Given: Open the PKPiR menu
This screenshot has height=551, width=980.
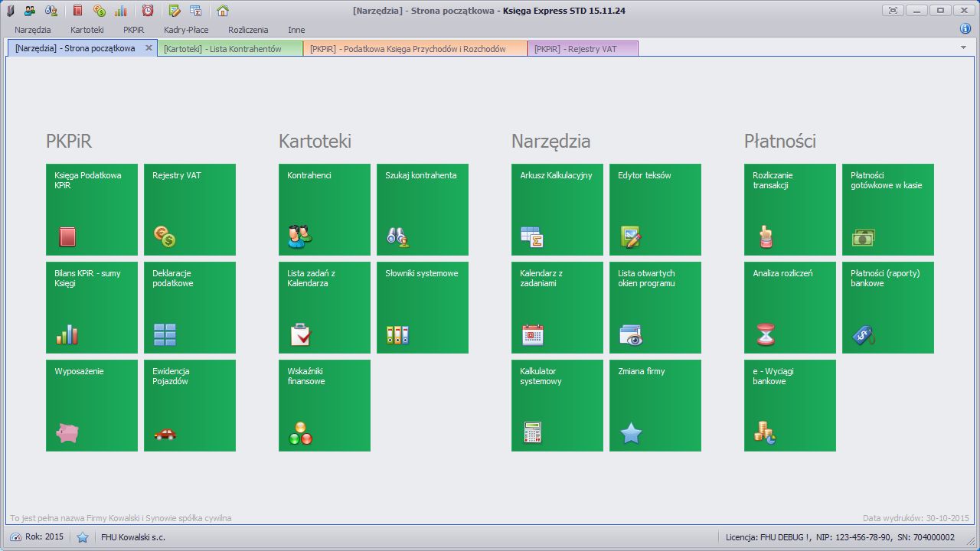Looking at the screenshot, I should point(134,30).
